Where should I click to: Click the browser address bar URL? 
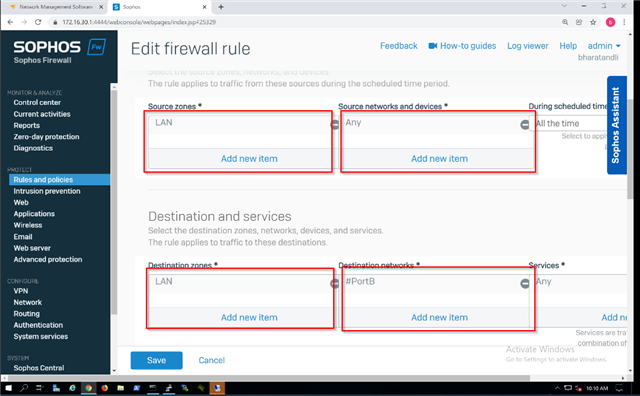pos(139,22)
